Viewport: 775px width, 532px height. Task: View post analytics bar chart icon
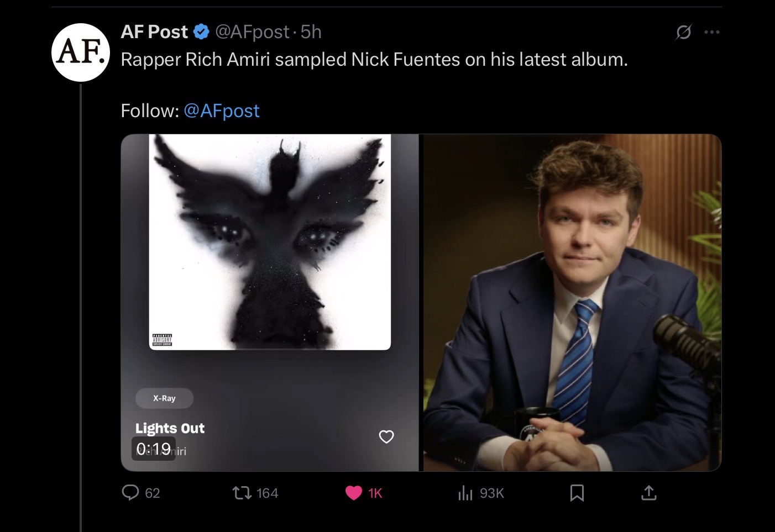coord(465,492)
